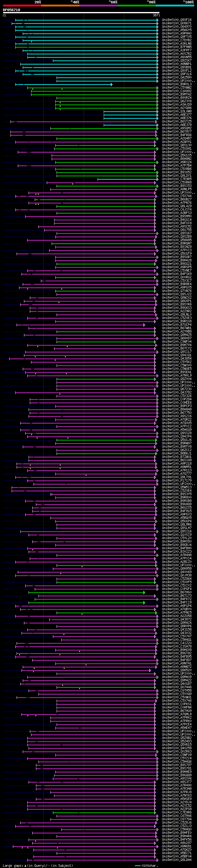Image resolution: width=197 pixels, height=868 pixels.
Task: Select hit label UniRef100_A9RXZ4
Action: coord(177,162)
